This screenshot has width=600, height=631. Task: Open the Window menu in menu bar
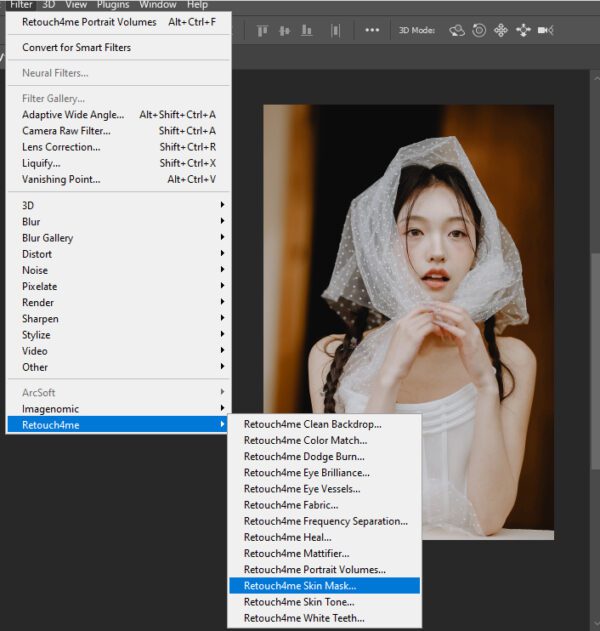click(x=157, y=5)
